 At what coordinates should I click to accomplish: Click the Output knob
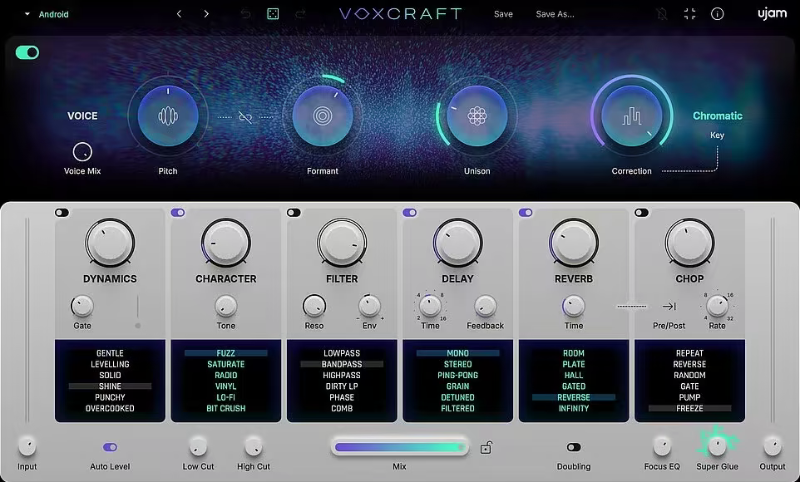point(772,446)
